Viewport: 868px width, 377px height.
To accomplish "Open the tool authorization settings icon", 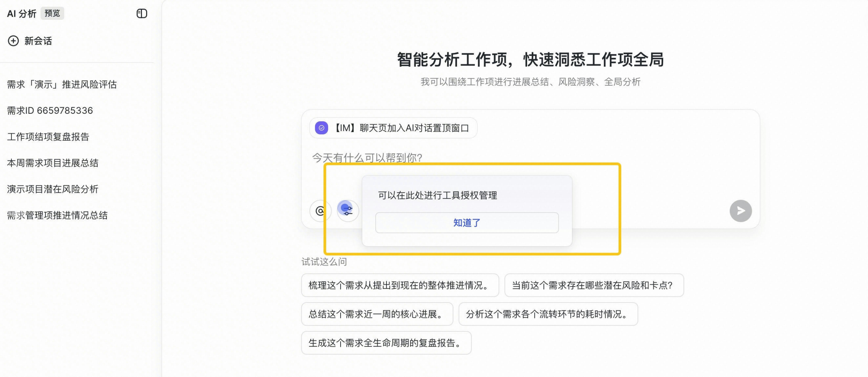I will (x=348, y=211).
